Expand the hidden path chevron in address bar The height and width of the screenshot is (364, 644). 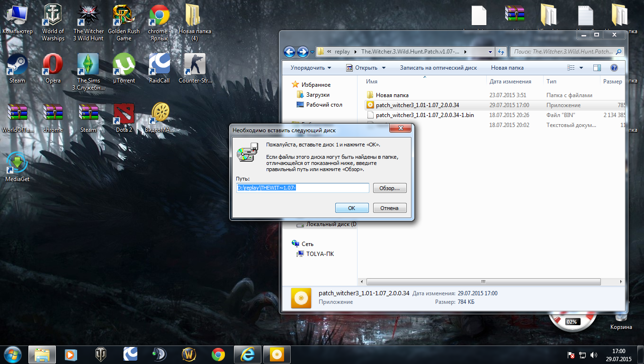click(329, 52)
